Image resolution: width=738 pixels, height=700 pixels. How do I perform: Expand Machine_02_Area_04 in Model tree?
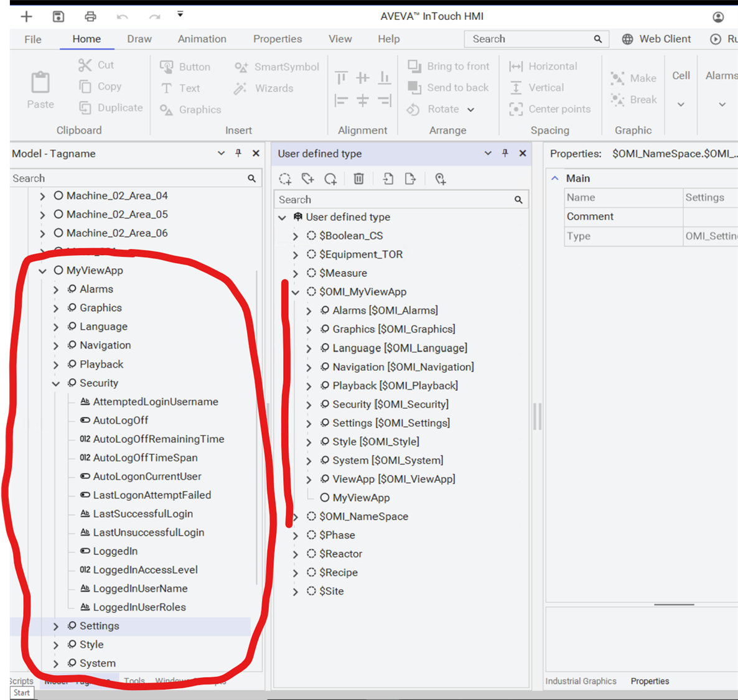coord(43,196)
